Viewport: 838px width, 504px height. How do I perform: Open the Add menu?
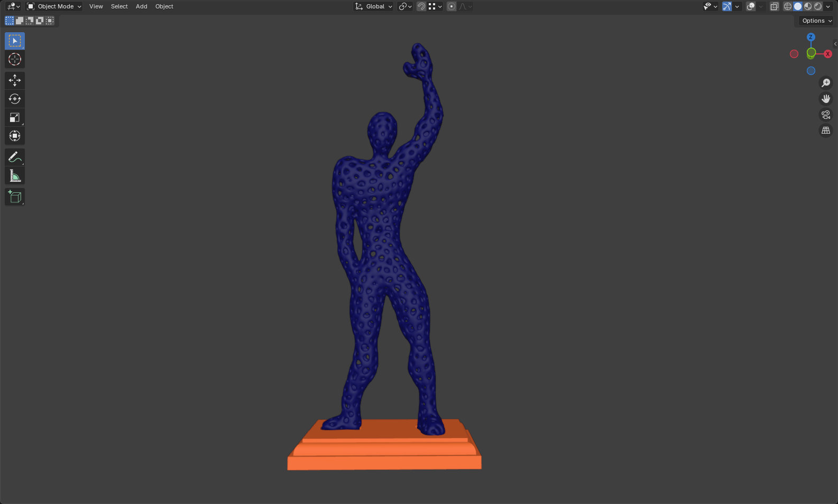click(141, 6)
